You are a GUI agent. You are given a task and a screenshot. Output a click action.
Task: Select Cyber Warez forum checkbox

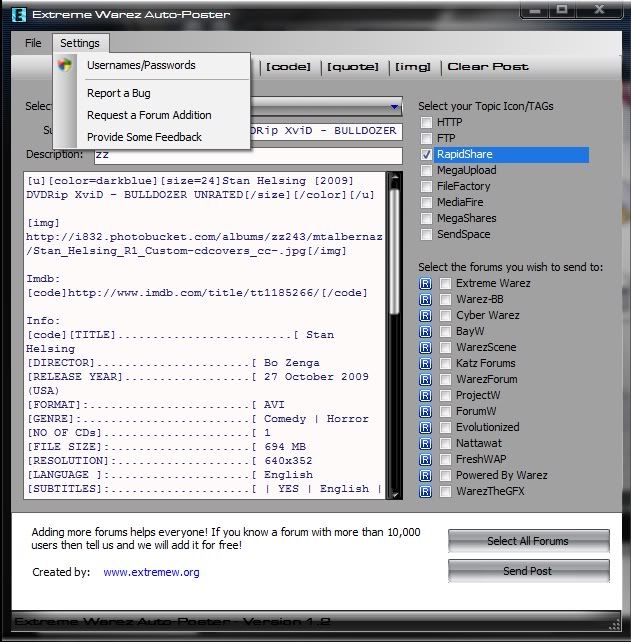(x=446, y=315)
